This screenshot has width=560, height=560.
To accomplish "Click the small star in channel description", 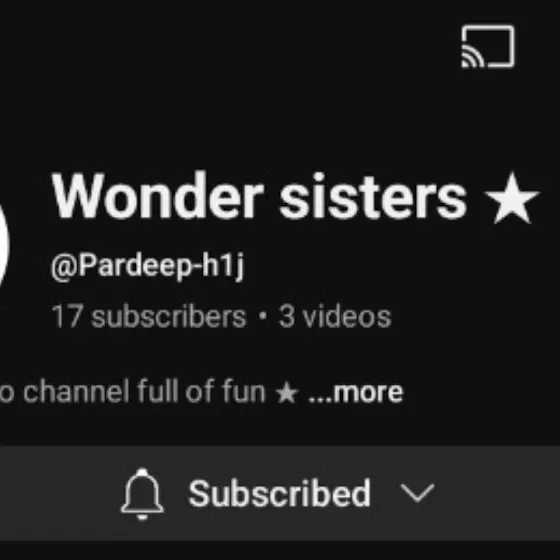I will [x=286, y=393].
